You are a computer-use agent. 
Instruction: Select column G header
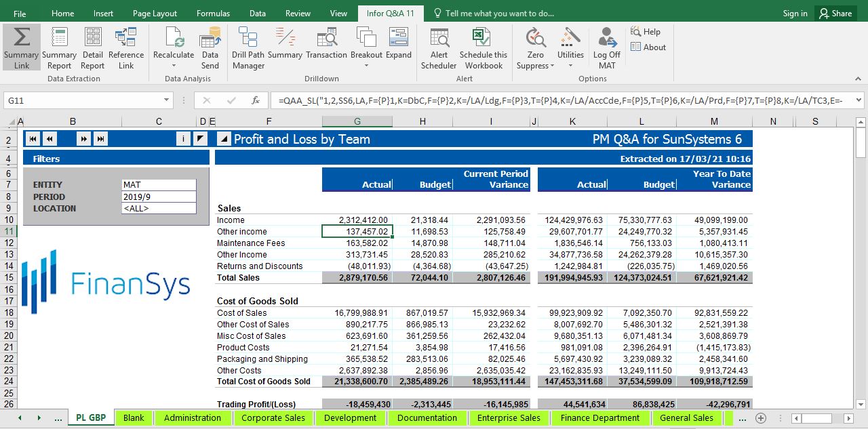(x=357, y=122)
